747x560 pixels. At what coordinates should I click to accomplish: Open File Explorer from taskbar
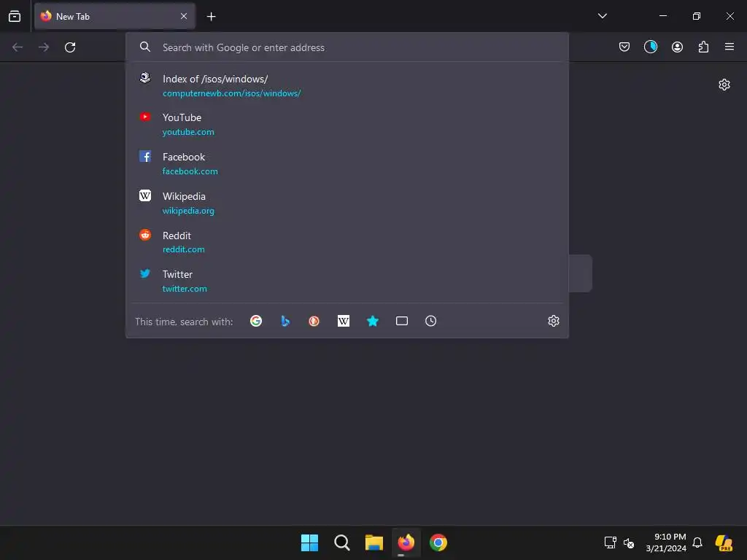pos(374,542)
